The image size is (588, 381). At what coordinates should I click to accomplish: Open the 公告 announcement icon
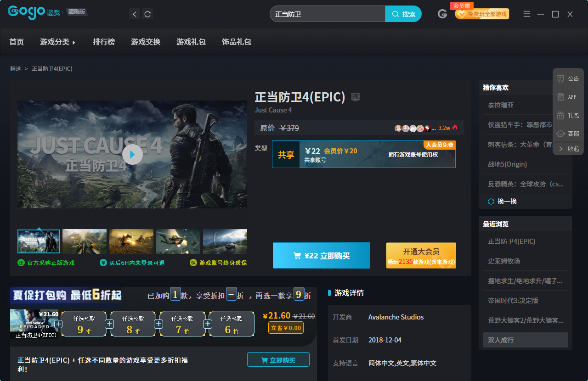click(560, 78)
